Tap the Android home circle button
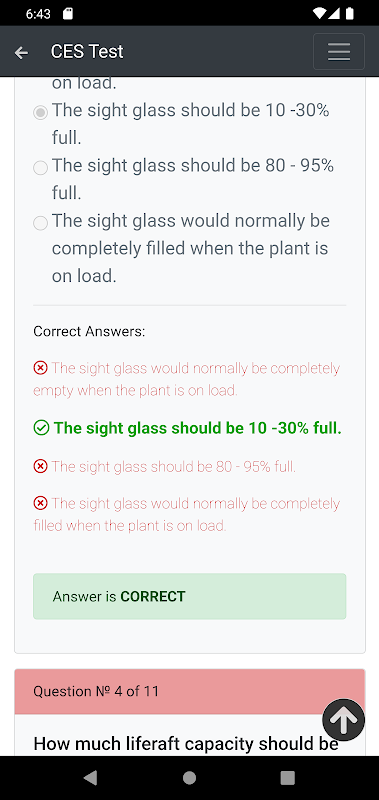The image size is (379, 800). 189,778
